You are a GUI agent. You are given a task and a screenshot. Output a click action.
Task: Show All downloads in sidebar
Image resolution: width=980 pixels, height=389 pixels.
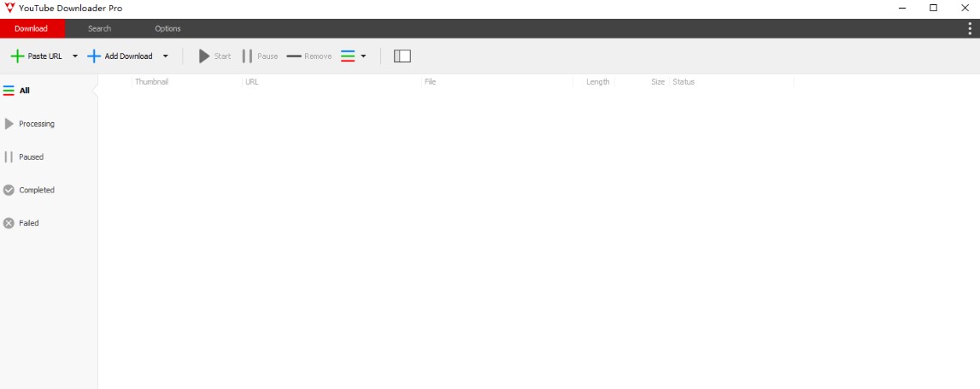(24, 91)
